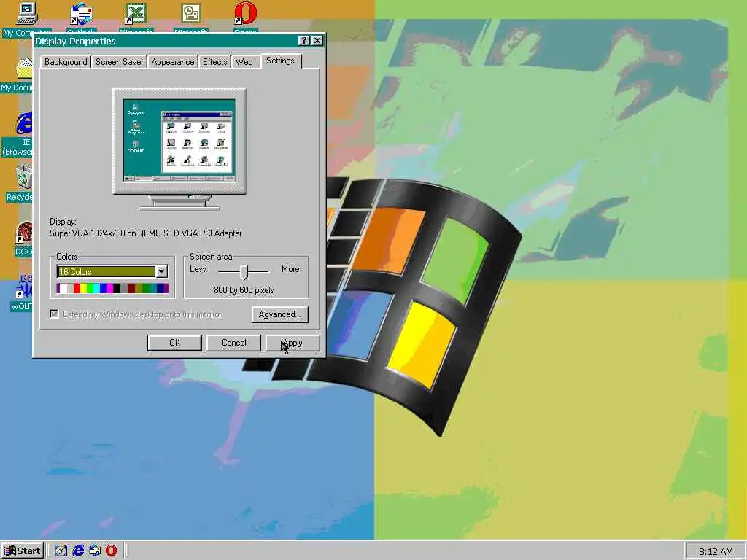Switch to the Web tab
This screenshot has height=560, width=747.
[244, 62]
